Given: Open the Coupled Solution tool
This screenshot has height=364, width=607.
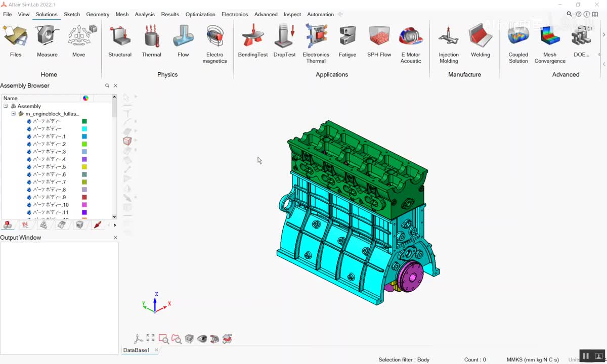Looking at the screenshot, I should [x=518, y=44].
